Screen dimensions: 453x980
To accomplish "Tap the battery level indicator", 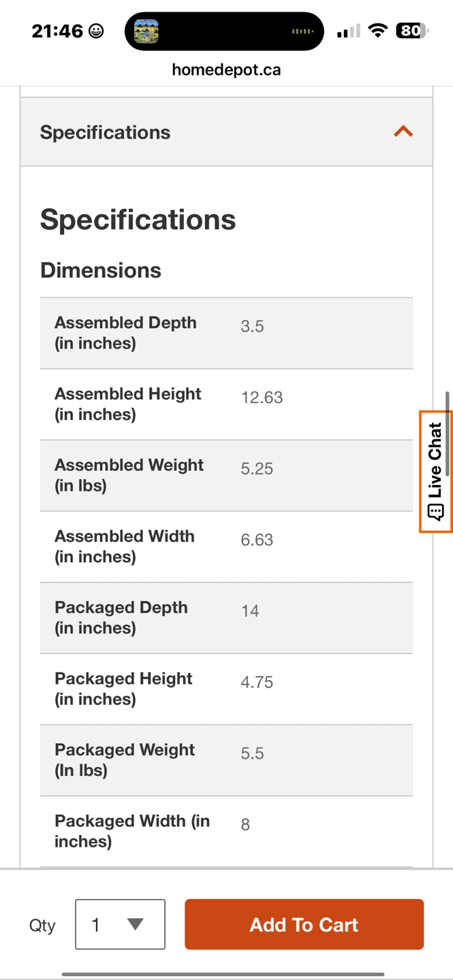I will click(x=412, y=31).
